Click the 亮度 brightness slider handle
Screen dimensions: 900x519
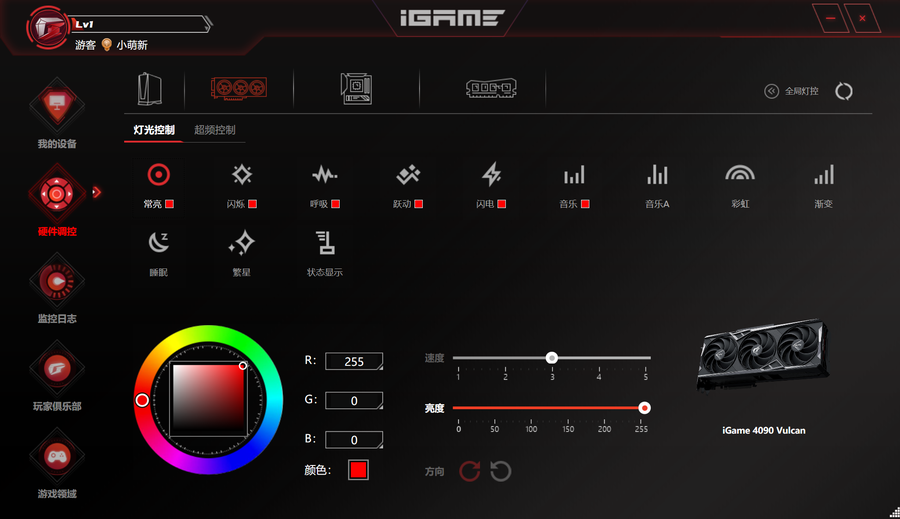[644, 408]
